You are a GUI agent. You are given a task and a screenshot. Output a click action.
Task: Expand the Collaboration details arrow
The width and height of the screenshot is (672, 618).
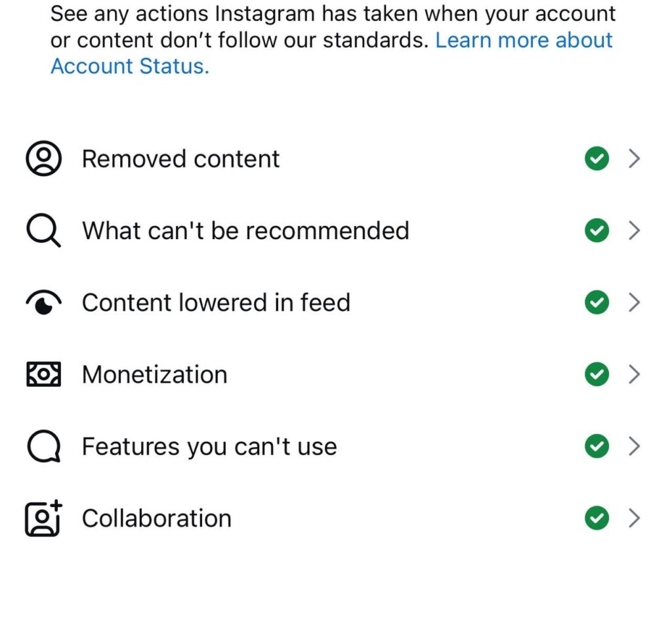[x=635, y=518]
